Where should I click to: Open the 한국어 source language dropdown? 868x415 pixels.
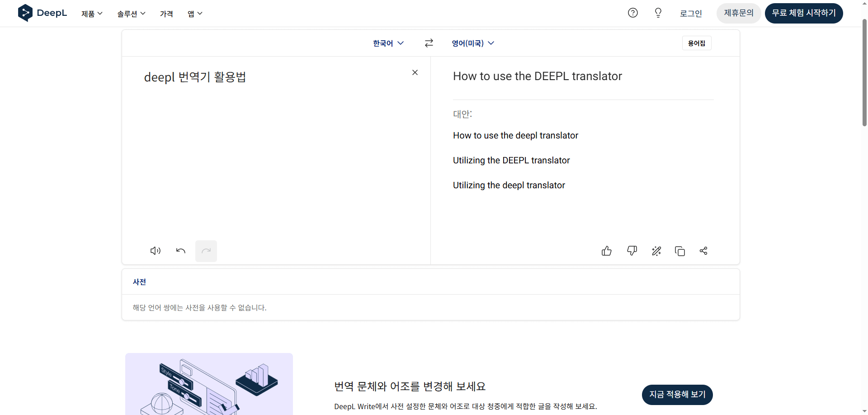[x=387, y=43]
